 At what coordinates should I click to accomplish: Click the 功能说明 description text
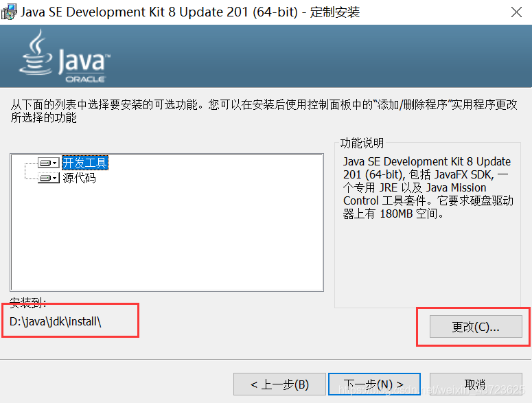[428, 187]
